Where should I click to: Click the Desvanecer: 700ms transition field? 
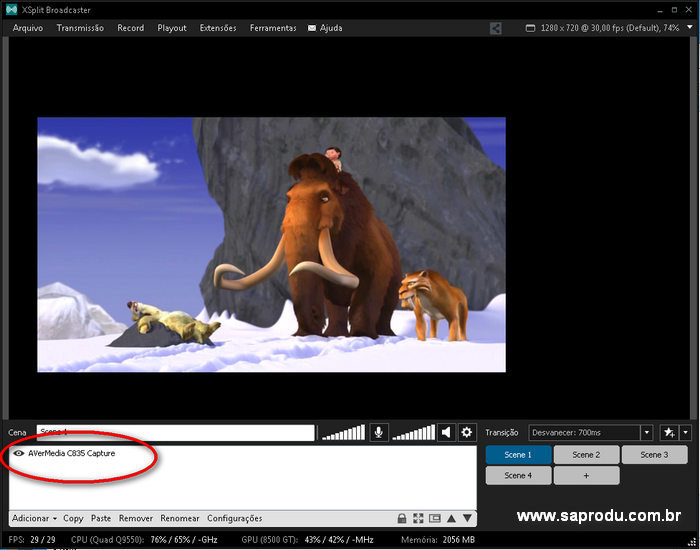pyautogui.click(x=584, y=433)
